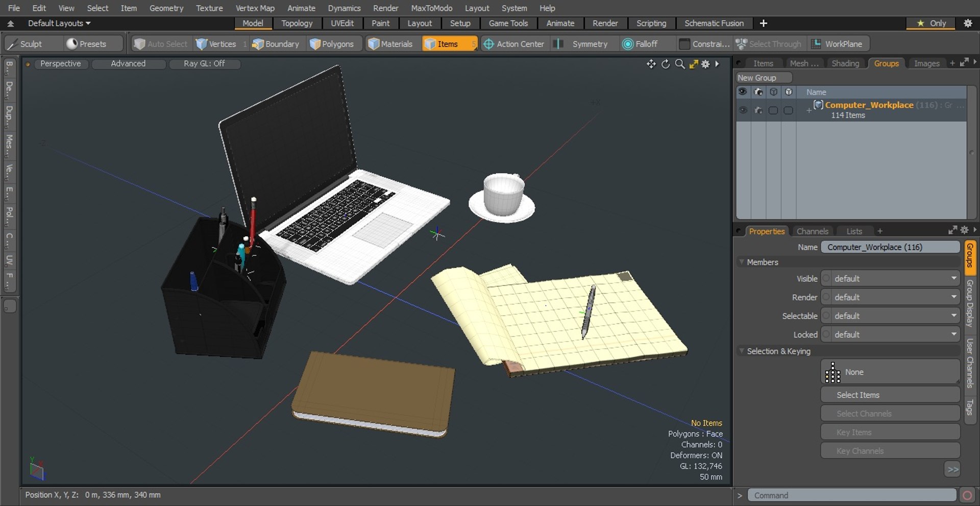Toggle Ray GL: Off button

[x=204, y=64]
